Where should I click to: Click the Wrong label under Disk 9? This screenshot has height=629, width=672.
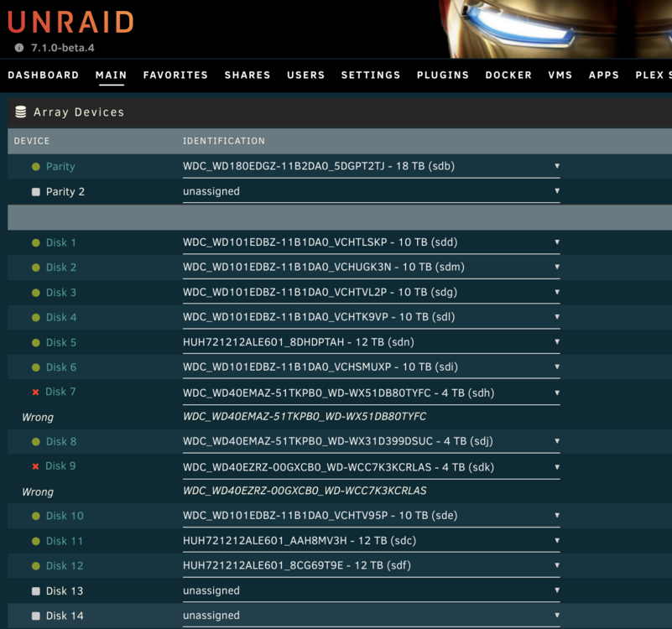pyautogui.click(x=38, y=492)
